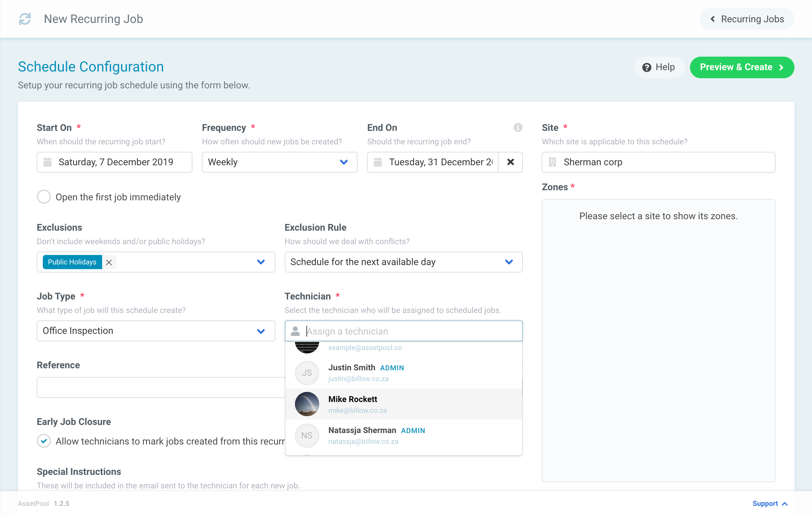Image resolution: width=812 pixels, height=516 pixels.
Task: Click Preview & Create button
Action: (x=742, y=67)
